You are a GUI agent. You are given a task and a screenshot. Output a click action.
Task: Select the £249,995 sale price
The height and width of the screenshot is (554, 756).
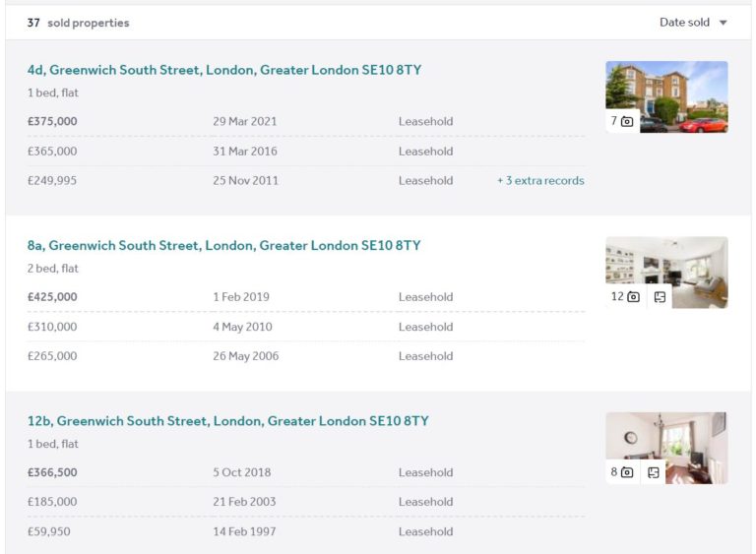tap(52, 180)
